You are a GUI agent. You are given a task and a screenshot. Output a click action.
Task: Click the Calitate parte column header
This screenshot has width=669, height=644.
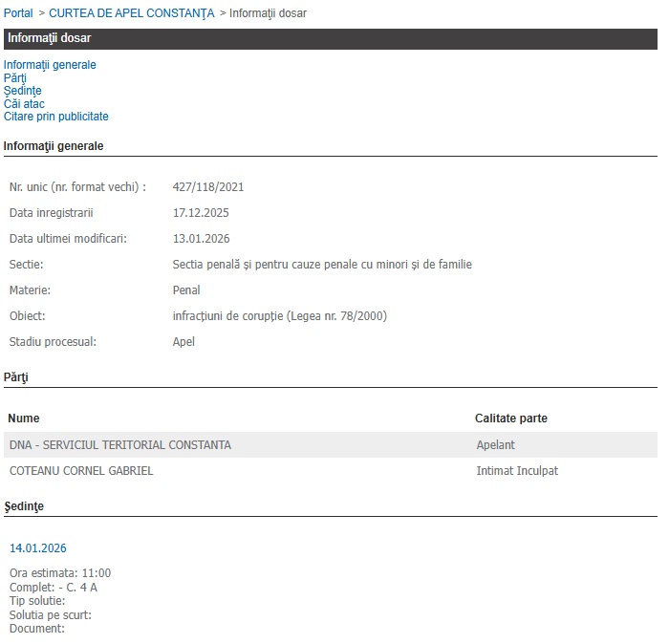pos(511,419)
